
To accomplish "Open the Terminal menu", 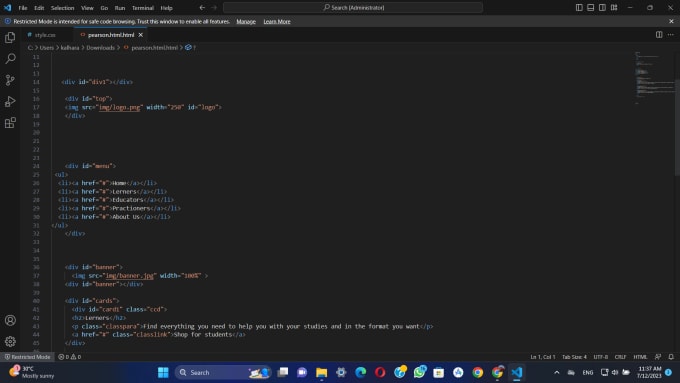I will [143, 8].
